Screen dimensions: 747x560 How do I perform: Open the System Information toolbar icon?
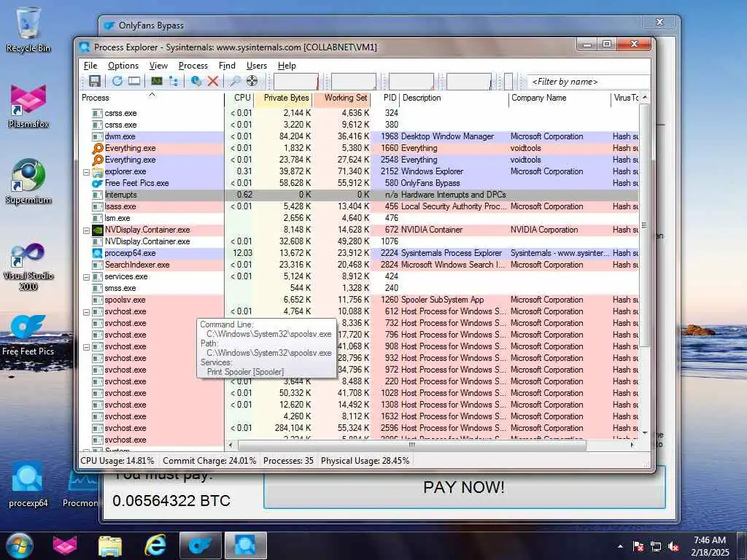tap(156, 81)
